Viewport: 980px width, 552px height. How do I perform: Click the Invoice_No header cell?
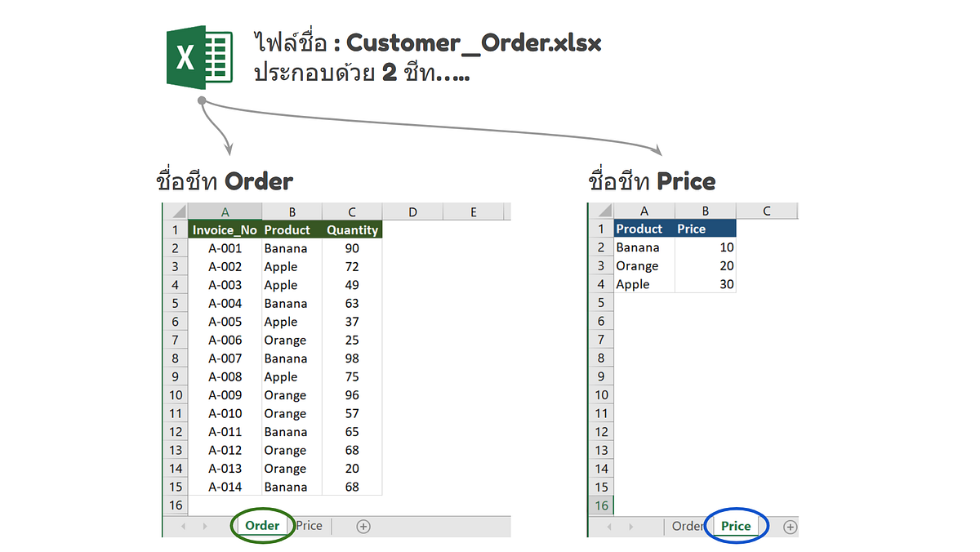[x=225, y=229]
